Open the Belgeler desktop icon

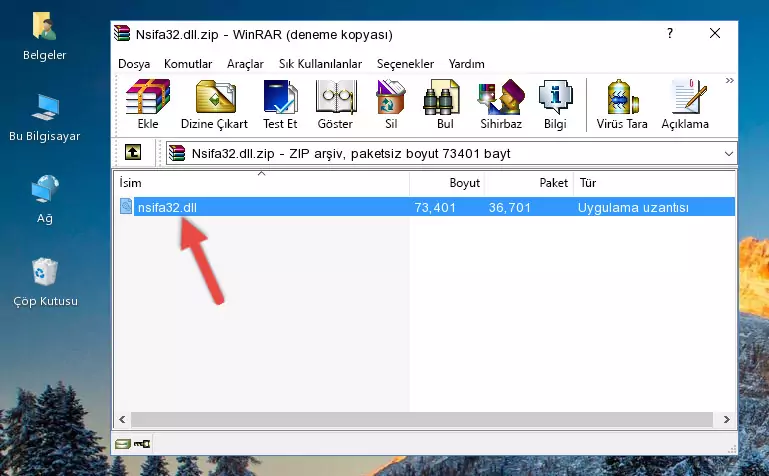coord(44,37)
